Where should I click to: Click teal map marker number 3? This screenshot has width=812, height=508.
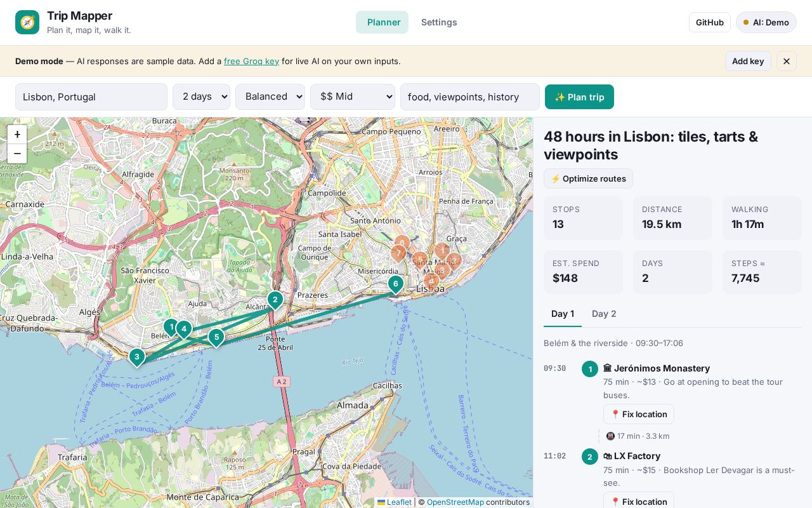click(x=137, y=357)
